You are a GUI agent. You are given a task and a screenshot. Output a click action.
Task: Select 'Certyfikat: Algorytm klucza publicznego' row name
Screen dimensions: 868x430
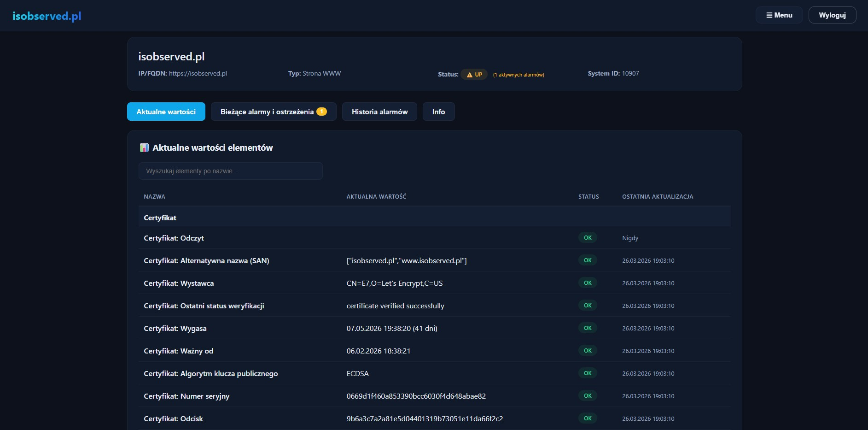pos(211,373)
